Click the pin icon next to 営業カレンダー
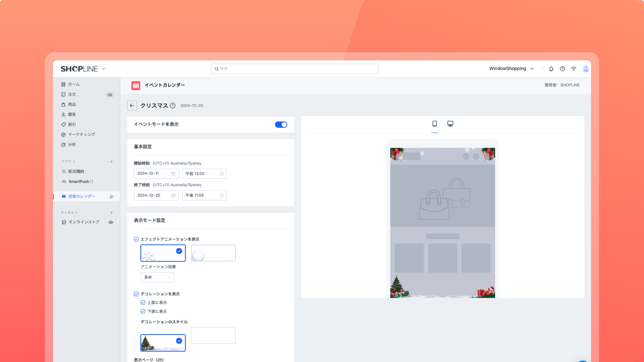This screenshot has width=644, height=362. point(111,196)
